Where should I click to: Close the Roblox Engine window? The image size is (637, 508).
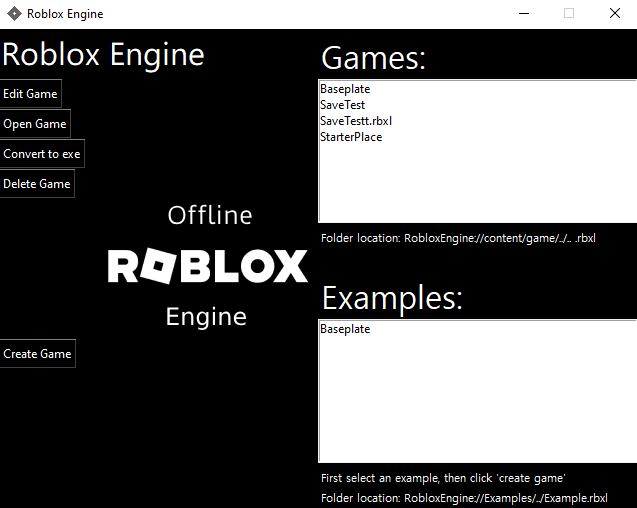pos(615,13)
